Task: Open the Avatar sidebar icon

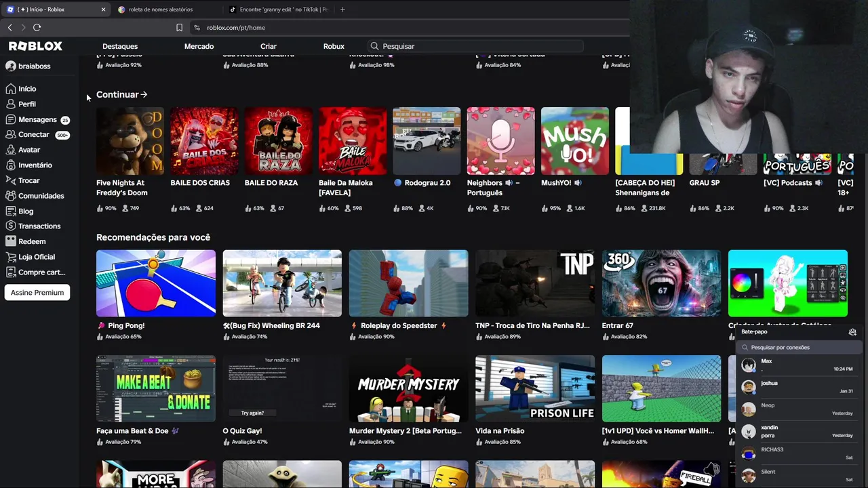Action: coord(10,150)
